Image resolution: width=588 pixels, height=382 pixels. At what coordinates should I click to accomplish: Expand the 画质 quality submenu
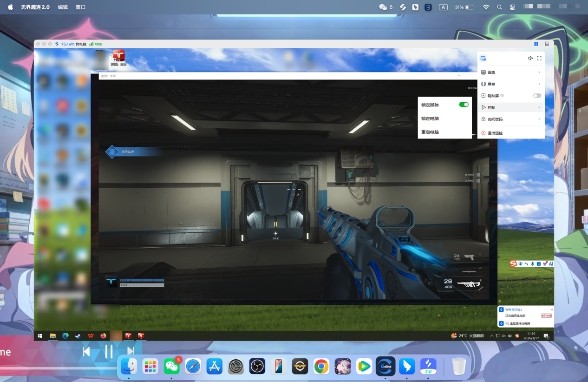pos(511,72)
